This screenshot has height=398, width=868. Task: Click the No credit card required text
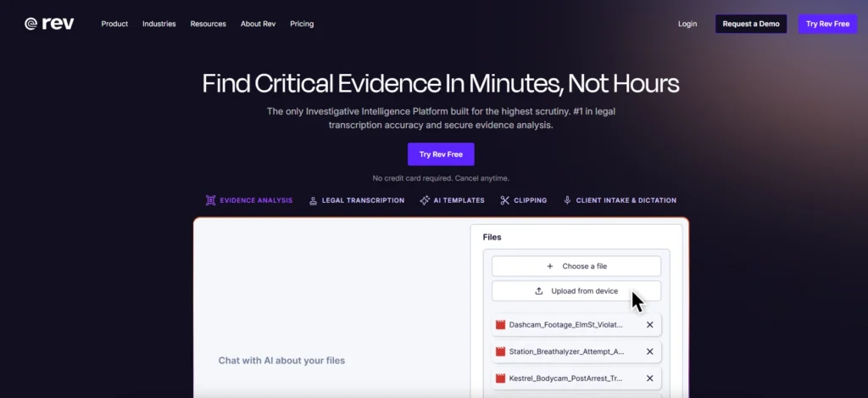441,178
